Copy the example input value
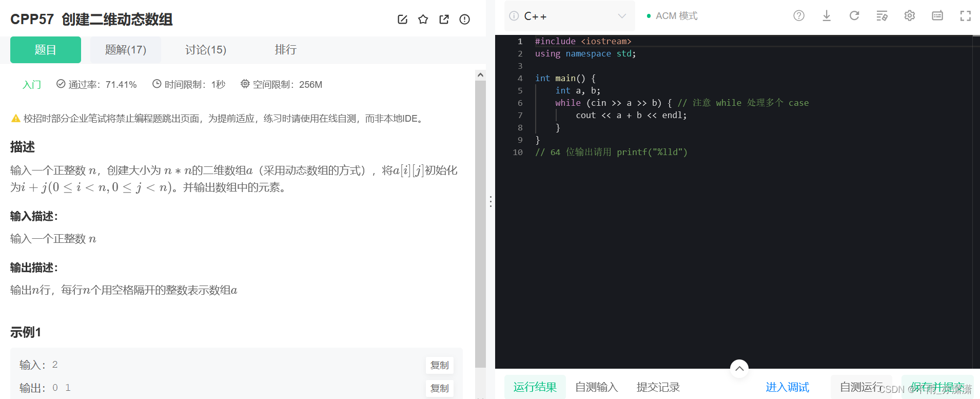 [x=439, y=365]
